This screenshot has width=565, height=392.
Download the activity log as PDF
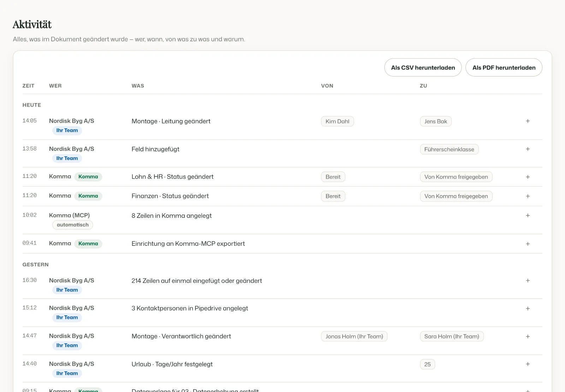pos(504,67)
